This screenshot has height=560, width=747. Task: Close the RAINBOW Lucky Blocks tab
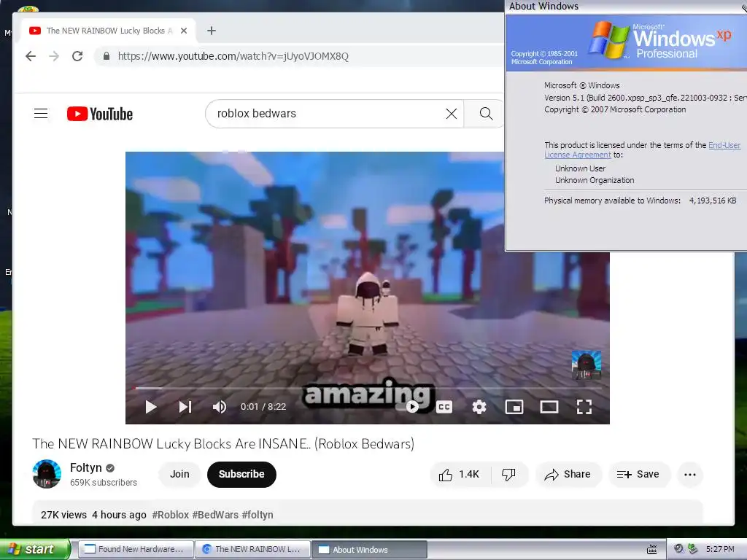coord(183,31)
